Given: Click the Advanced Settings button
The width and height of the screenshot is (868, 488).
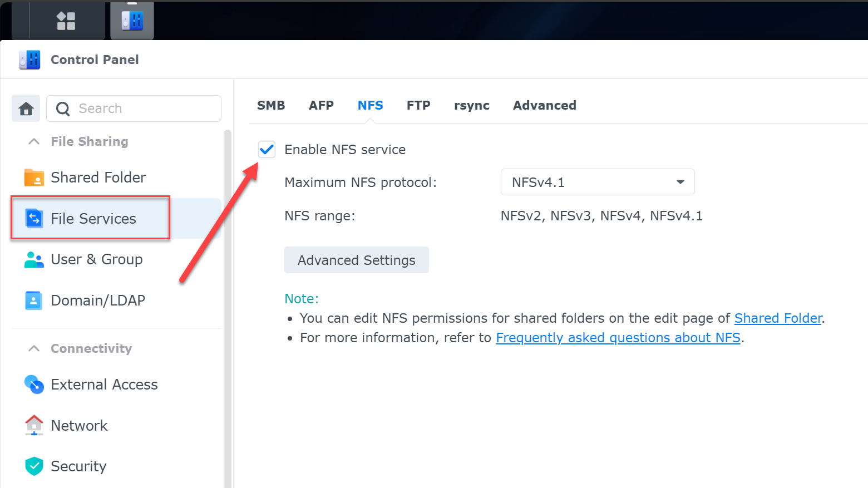Looking at the screenshot, I should (356, 260).
